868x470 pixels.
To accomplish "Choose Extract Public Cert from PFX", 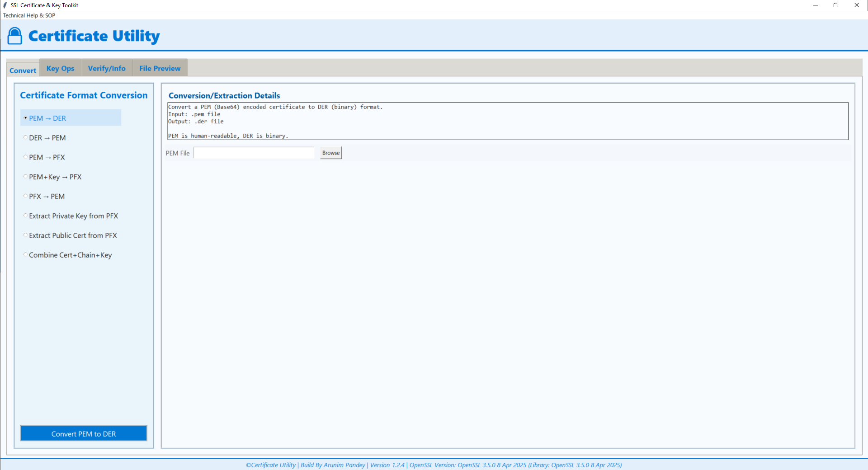I will tap(72, 235).
